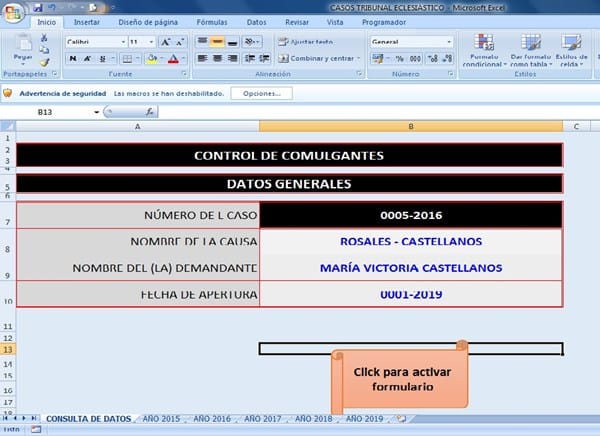Open the font size 11 dropdown
600x436 pixels.
[152, 42]
